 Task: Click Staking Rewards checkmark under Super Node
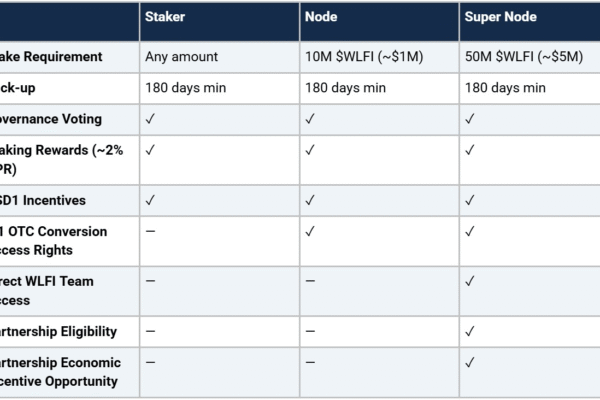(470, 150)
